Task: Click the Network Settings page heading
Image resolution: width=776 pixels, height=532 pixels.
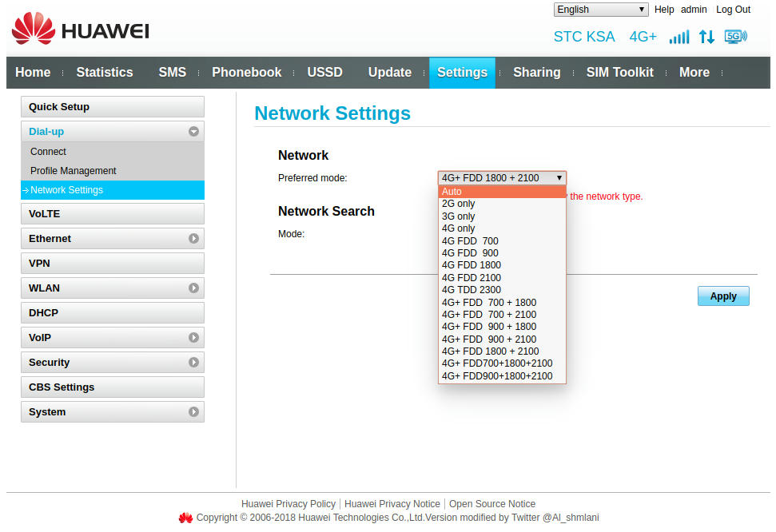Action: (332, 113)
